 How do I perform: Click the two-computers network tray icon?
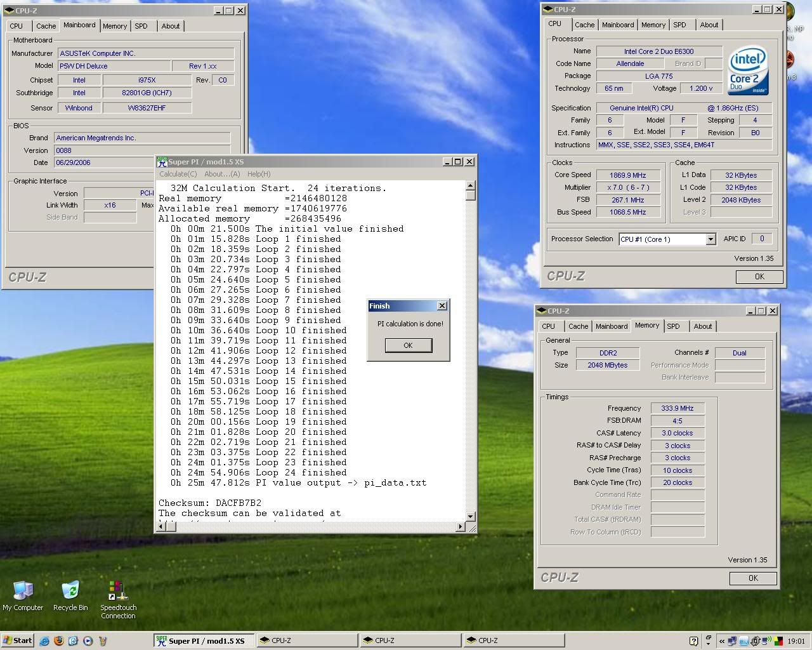click(x=732, y=641)
